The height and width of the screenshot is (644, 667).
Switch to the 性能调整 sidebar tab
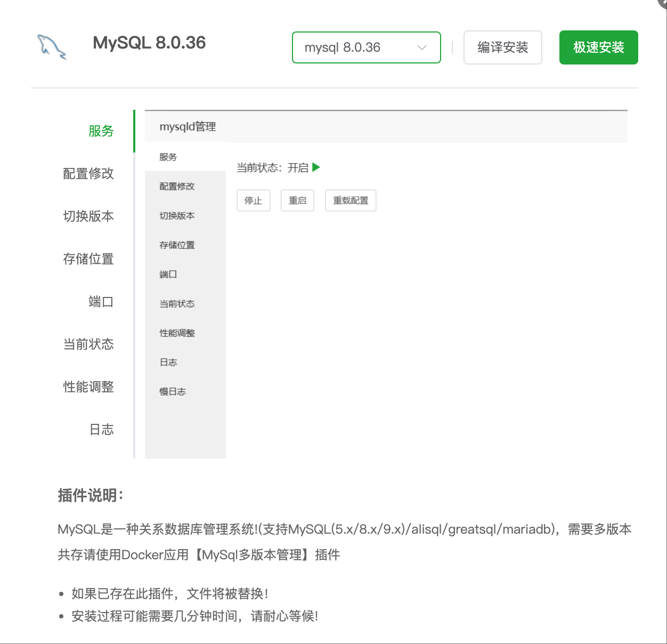[88, 387]
